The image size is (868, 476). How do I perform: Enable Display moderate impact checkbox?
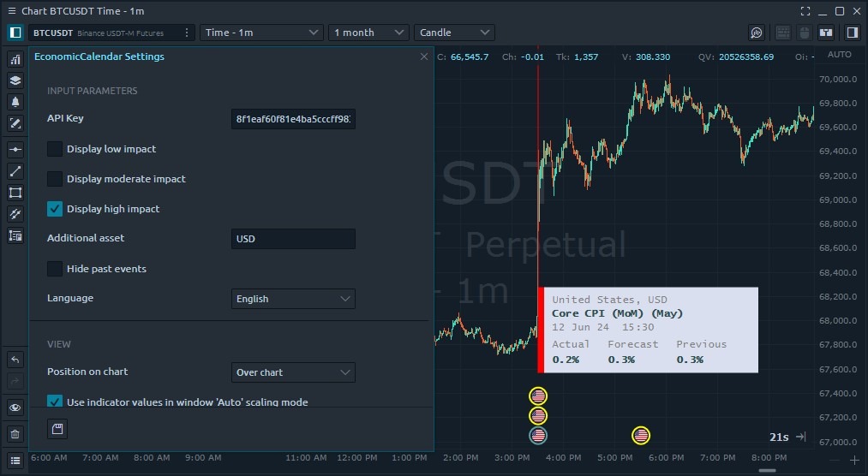(54, 179)
